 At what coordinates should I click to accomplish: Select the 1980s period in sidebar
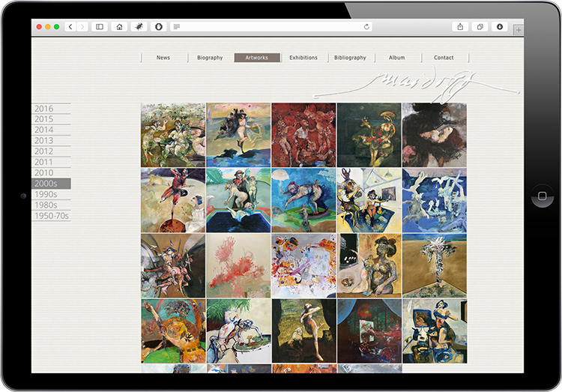point(51,205)
